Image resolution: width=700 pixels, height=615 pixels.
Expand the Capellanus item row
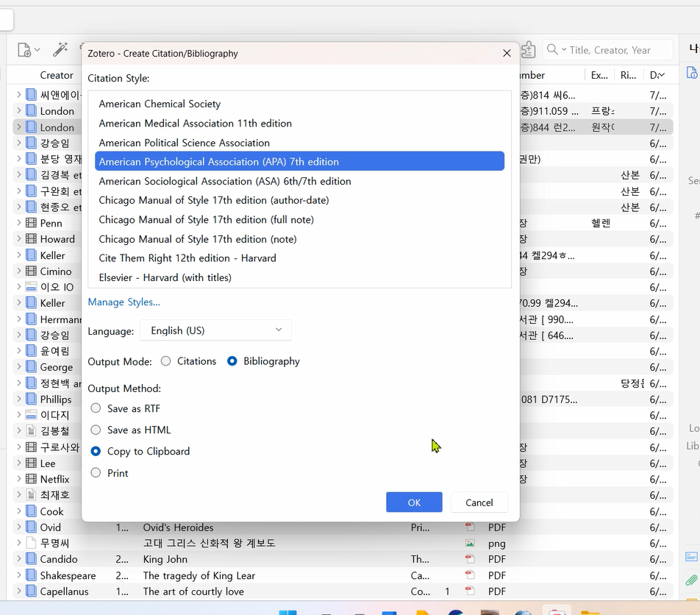tap(19, 591)
